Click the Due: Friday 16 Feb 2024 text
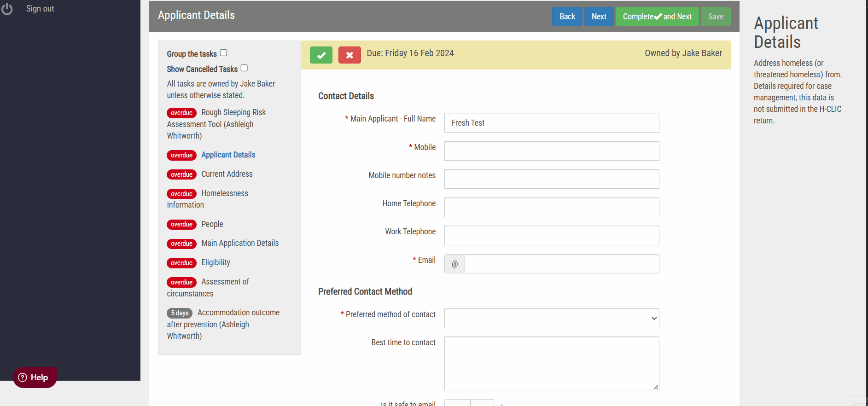This screenshot has height=406, width=868. (410, 53)
